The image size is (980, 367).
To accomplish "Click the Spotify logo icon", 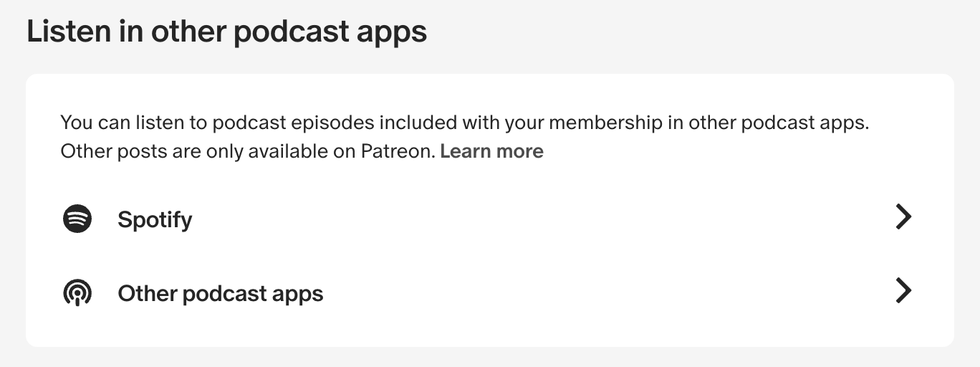I will tap(77, 219).
